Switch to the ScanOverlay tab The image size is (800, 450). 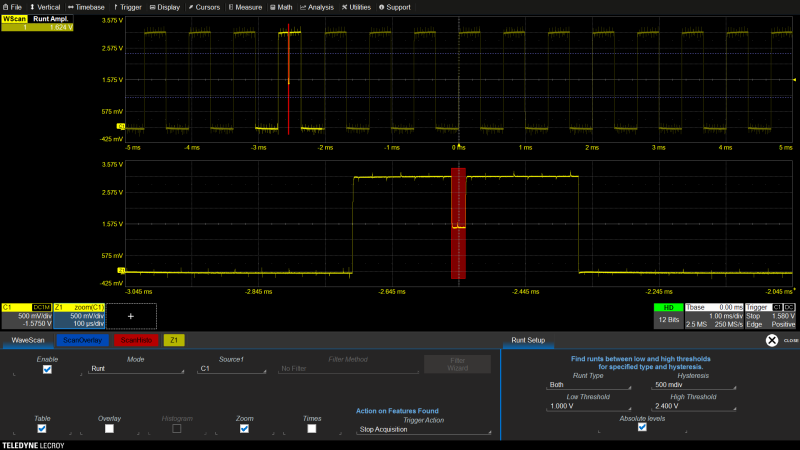click(83, 341)
